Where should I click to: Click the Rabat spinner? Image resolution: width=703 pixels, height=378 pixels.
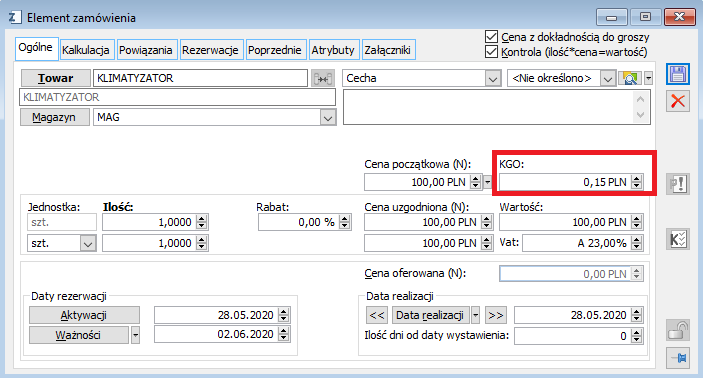point(344,222)
